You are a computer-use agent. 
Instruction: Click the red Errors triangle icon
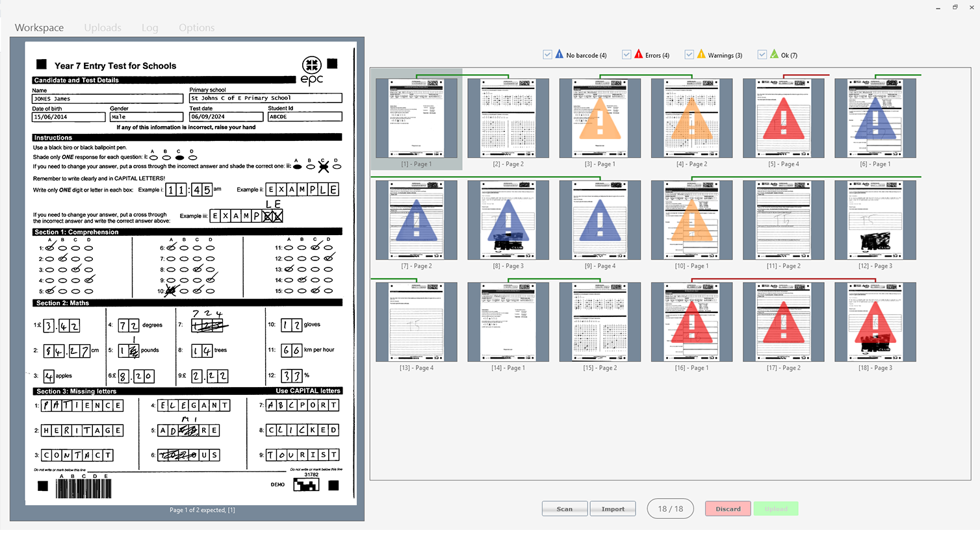click(x=638, y=55)
